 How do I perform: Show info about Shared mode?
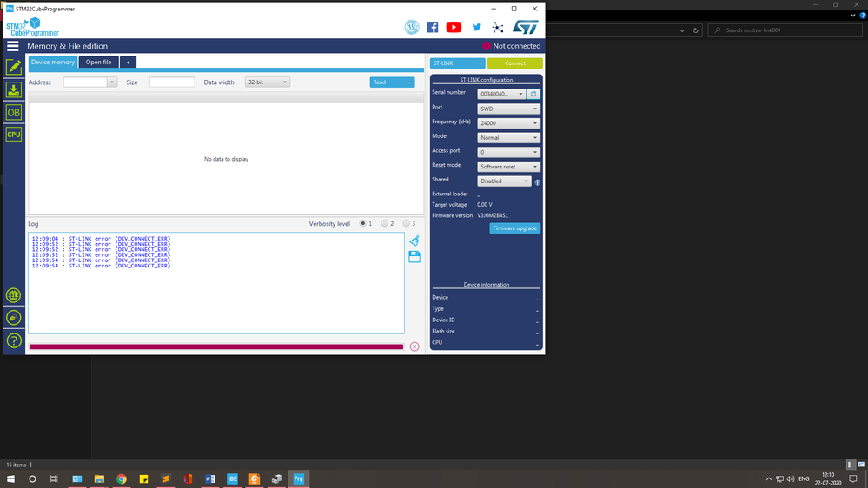(x=537, y=182)
